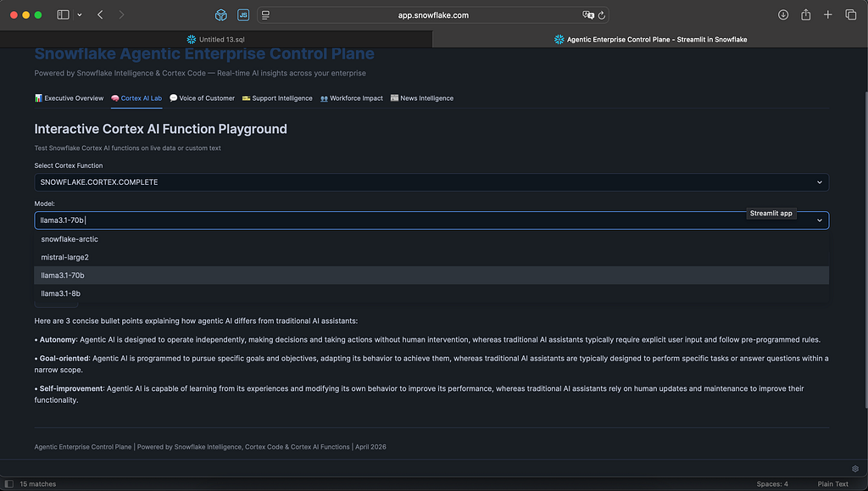Image resolution: width=868 pixels, height=491 pixels.
Task: Switch to Support Intelligence tab
Action: (277, 98)
